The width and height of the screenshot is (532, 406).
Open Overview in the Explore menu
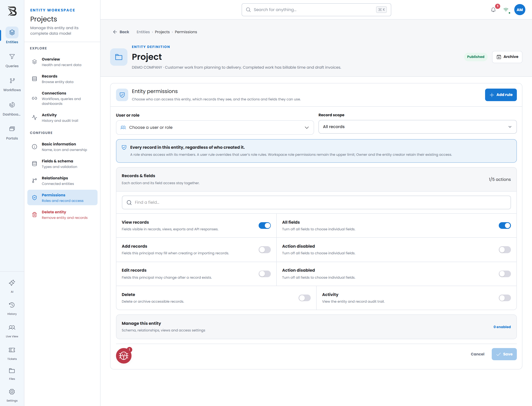pos(62,62)
